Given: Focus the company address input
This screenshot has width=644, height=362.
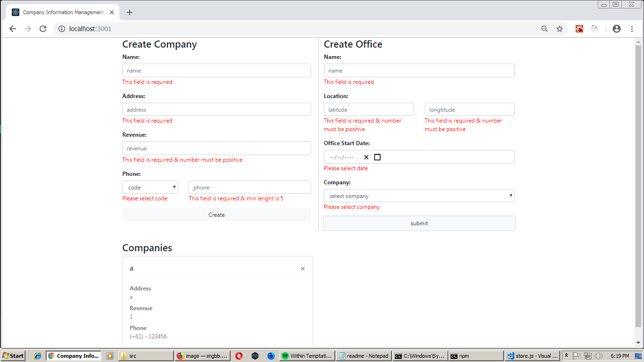Looking at the screenshot, I should (x=216, y=109).
